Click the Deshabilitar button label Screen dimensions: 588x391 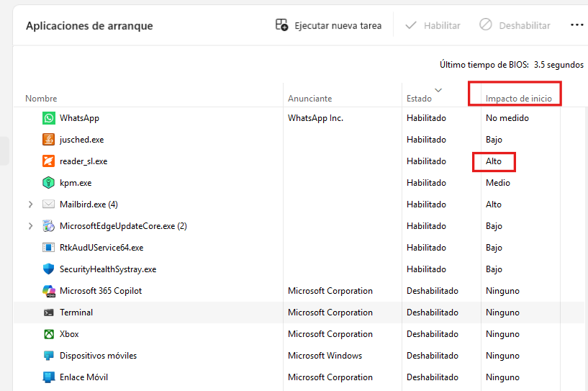click(525, 25)
